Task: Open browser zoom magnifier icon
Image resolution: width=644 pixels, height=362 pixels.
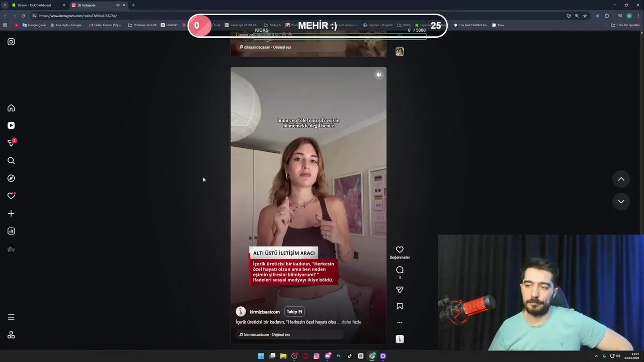Action: 577,16
